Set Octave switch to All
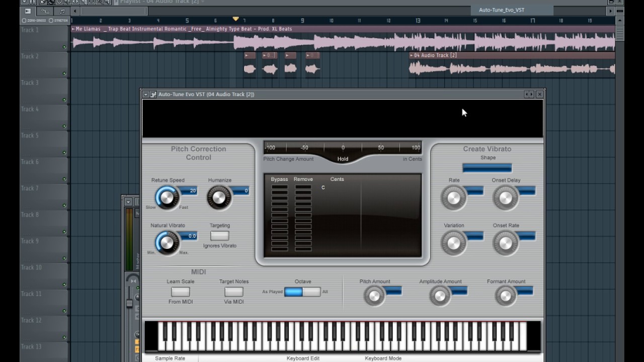The height and width of the screenshot is (362, 644). 311,292
